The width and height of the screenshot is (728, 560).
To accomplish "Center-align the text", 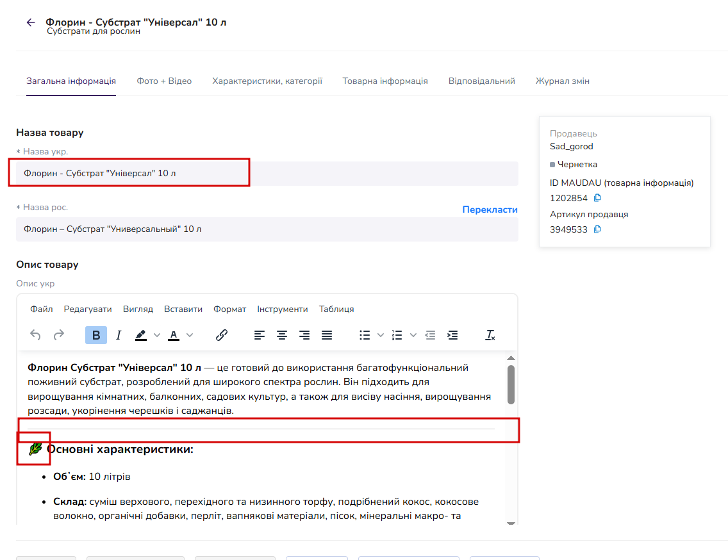I will coord(282,335).
